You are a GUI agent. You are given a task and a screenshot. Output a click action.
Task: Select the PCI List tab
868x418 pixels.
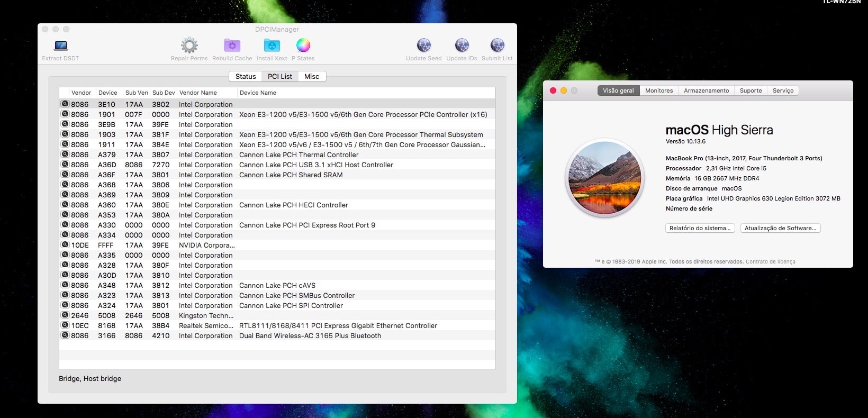[x=280, y=77]
